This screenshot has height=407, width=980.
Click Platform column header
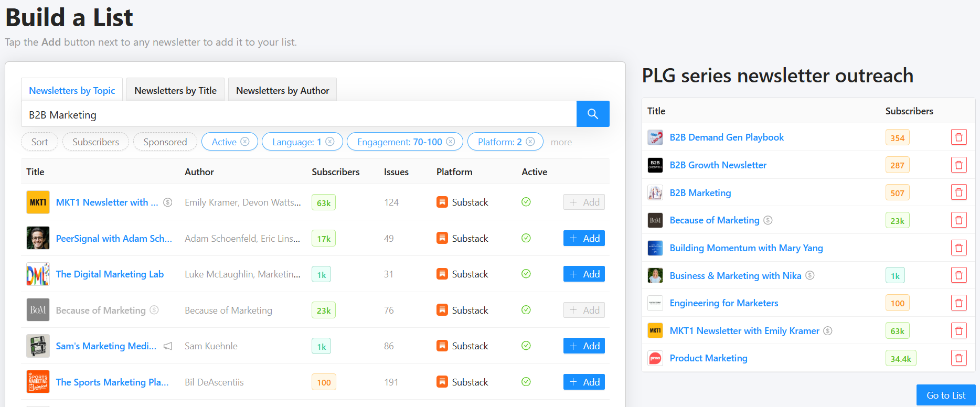[454, 172]
